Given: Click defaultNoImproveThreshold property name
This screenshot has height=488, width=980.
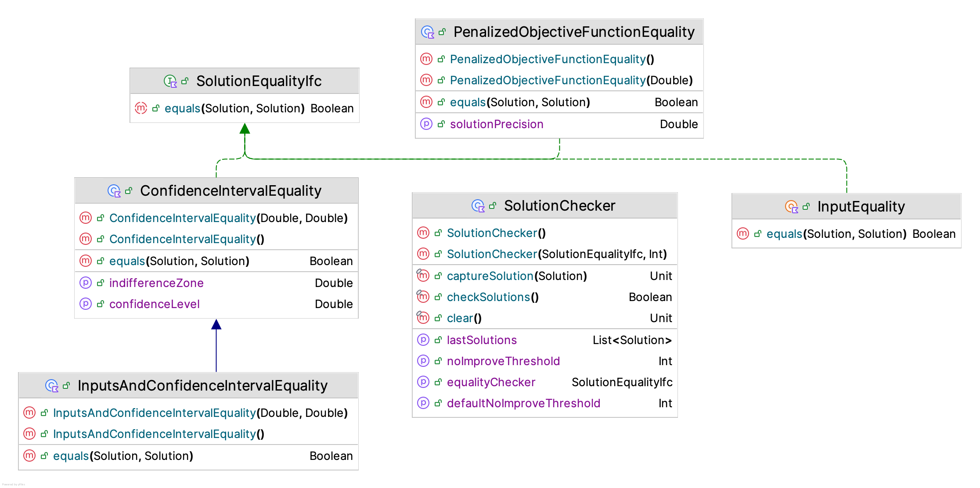Looking at the screenshot, I should 523,403.
